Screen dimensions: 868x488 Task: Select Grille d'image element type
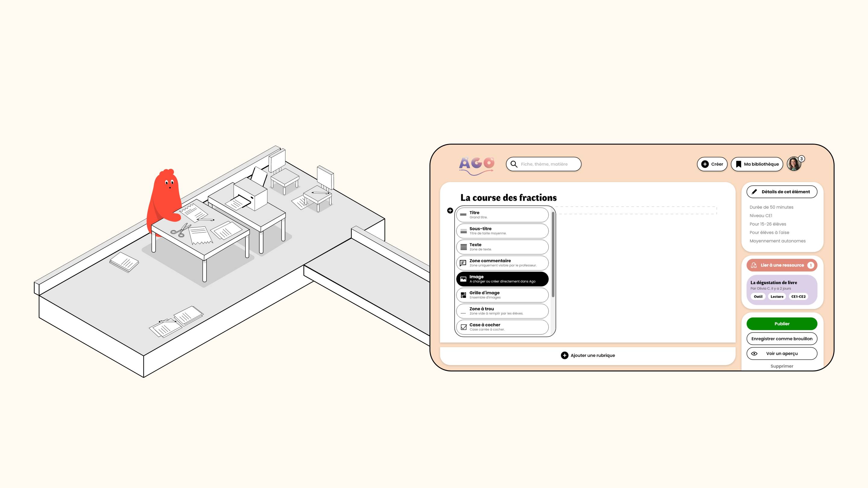(502, 295)
